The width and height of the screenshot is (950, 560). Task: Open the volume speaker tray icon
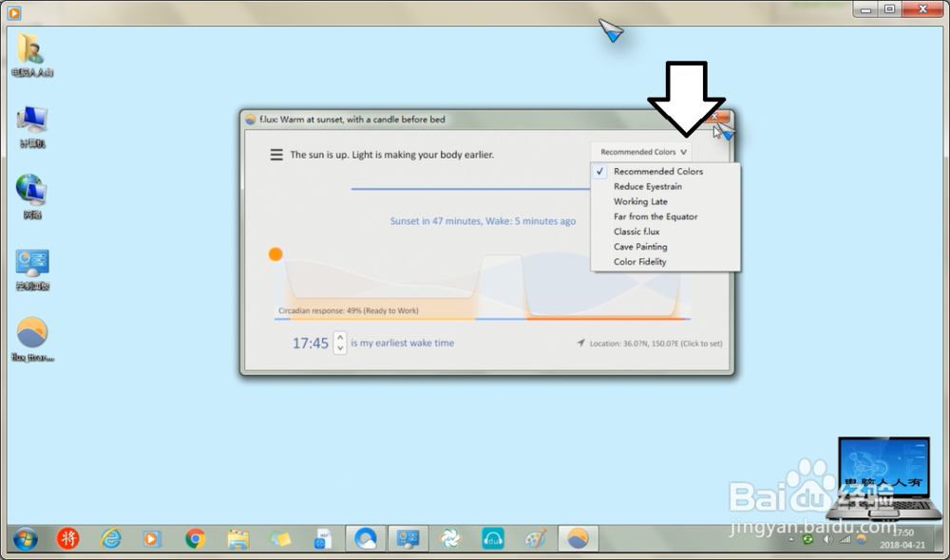(x=827, y=539)
